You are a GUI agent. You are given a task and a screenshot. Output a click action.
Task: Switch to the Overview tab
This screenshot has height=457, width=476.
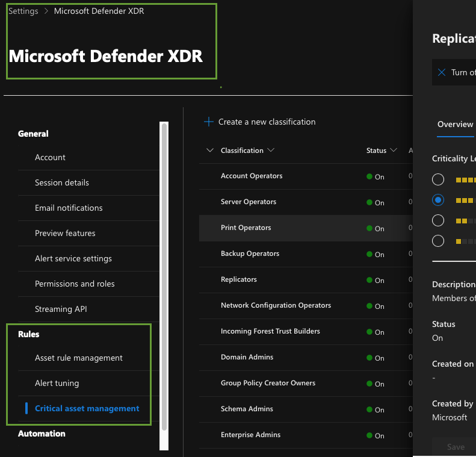(455, 124)
